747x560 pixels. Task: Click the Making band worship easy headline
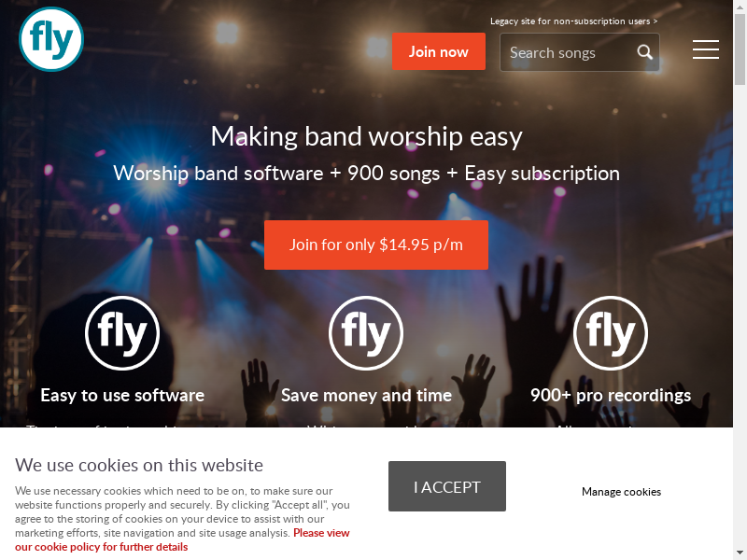click(x=366, y=137)
